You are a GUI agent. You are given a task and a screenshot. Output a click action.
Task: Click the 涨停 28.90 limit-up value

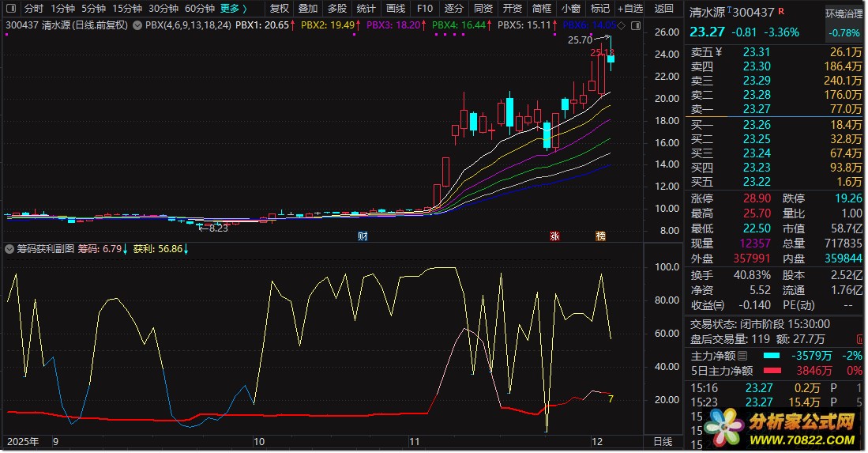757,198
